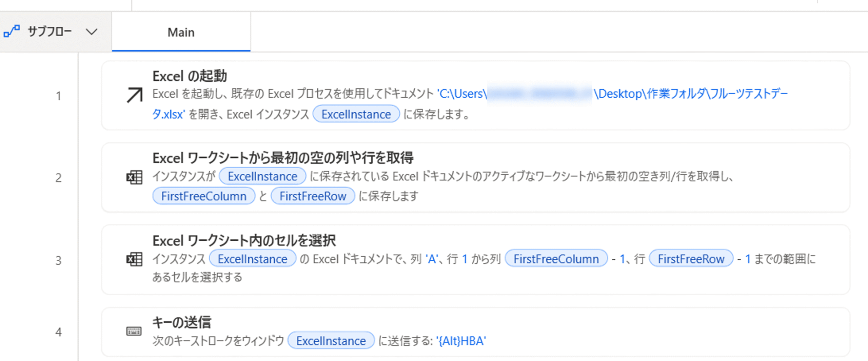The image size is (868, 361).
Task: Click the keyboard icon for key send action
Action: click(x=134, y=331)
